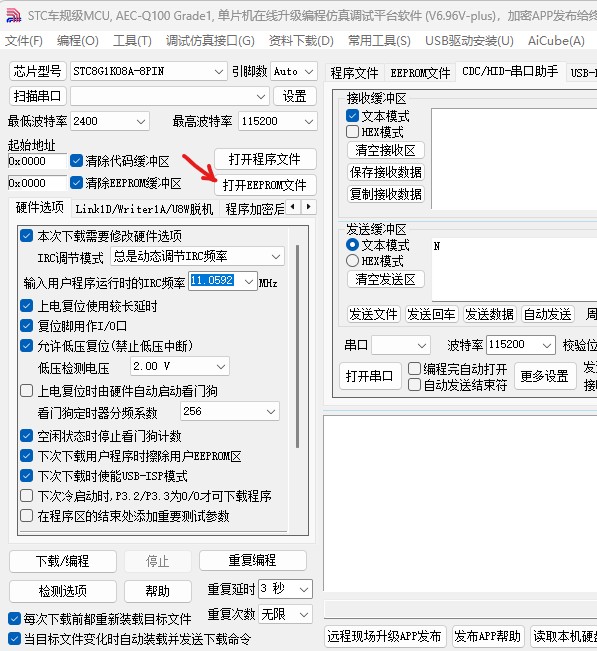Screen dimensions: 597x651
Task: Expand the IRC frequency 11.0592 dropdown
Action: [x=249, y=281]
